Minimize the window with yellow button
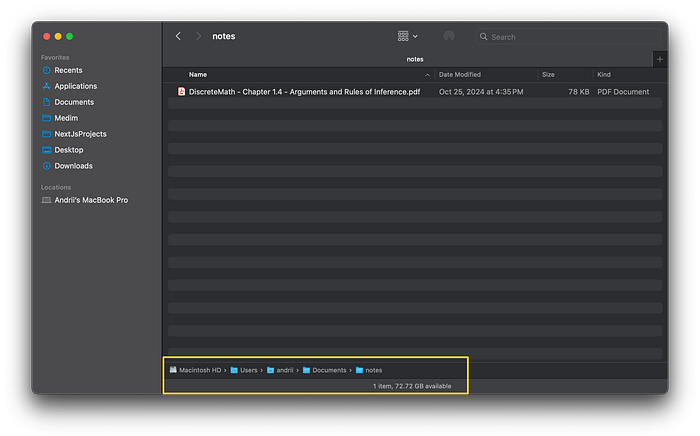Screen dimensions: 700x436 point(58,37)
